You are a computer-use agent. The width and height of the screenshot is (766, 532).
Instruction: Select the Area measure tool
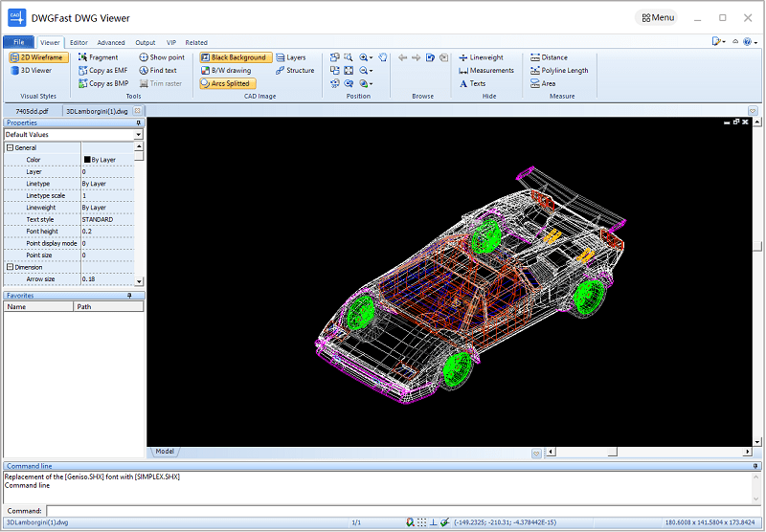pos(543,83)
